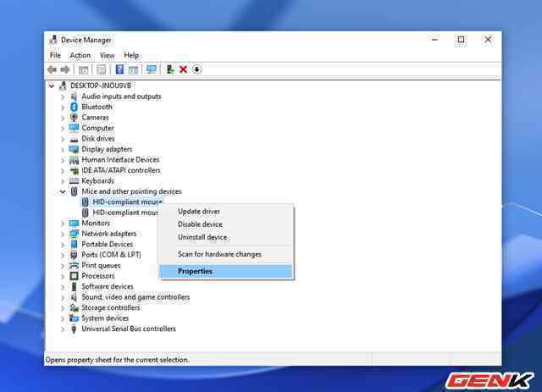Maximize the Device Manager window
542x392 pixels.
click(x=461, y=40)
